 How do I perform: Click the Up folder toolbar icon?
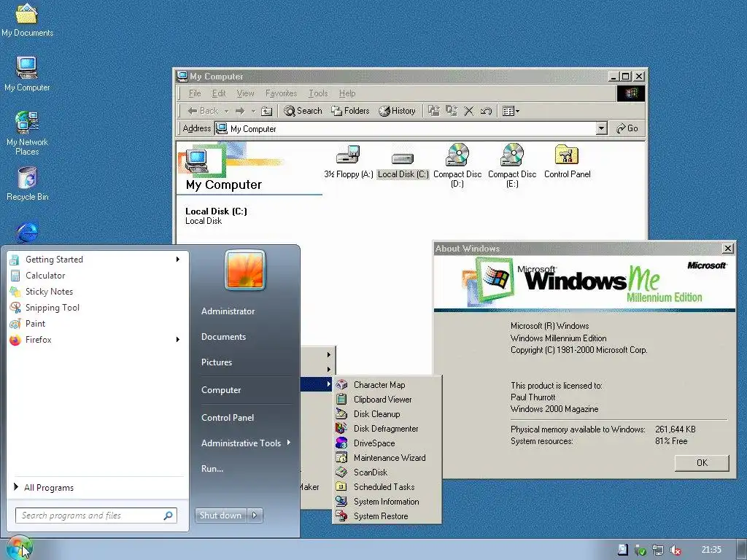click(267, 111)
